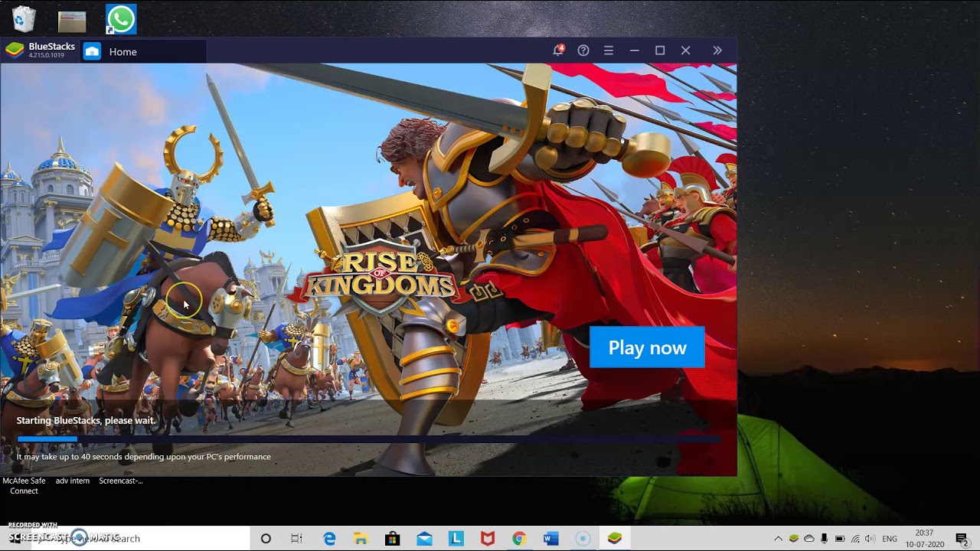Image resolution: width=980 pixels, height=551 pixels.
Task: Click the BlueStacks loading progress bar
Action: coord(368,439)
